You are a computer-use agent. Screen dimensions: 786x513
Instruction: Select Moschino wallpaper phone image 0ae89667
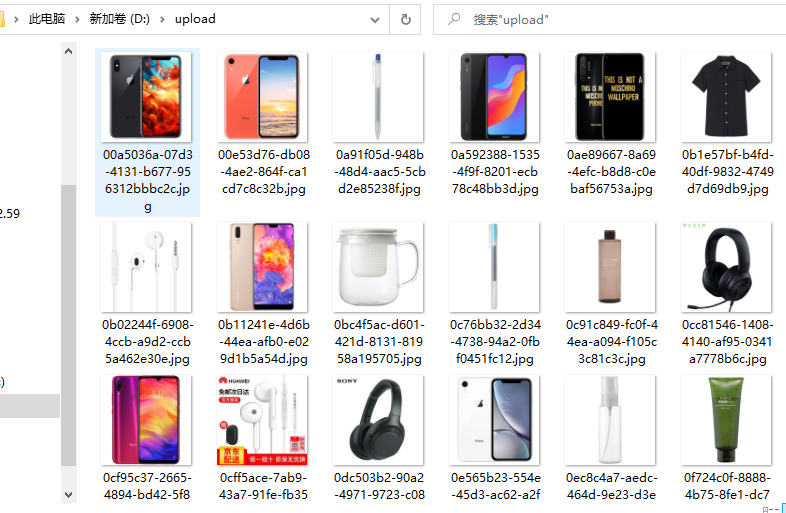[610, 97]
